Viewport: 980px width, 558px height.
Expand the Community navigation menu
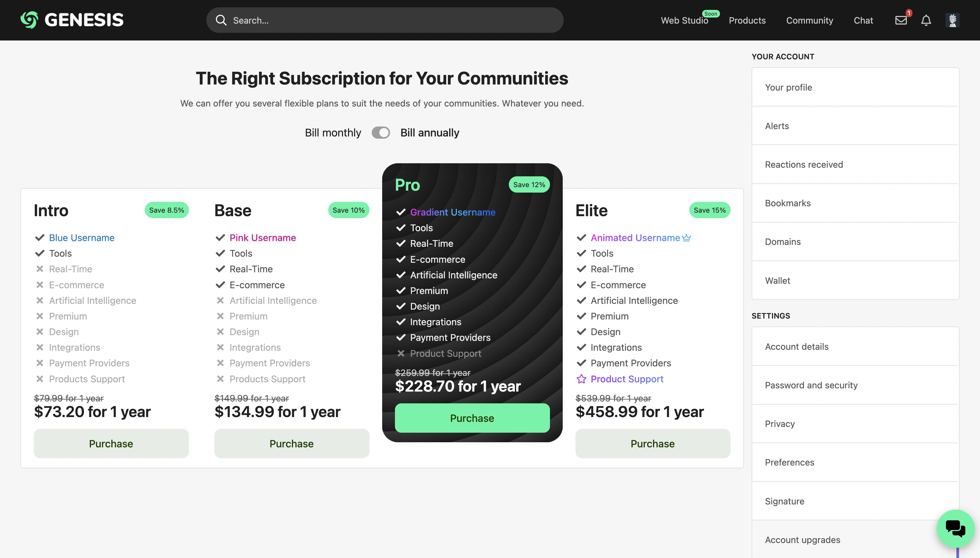click(x=810, y=19)
